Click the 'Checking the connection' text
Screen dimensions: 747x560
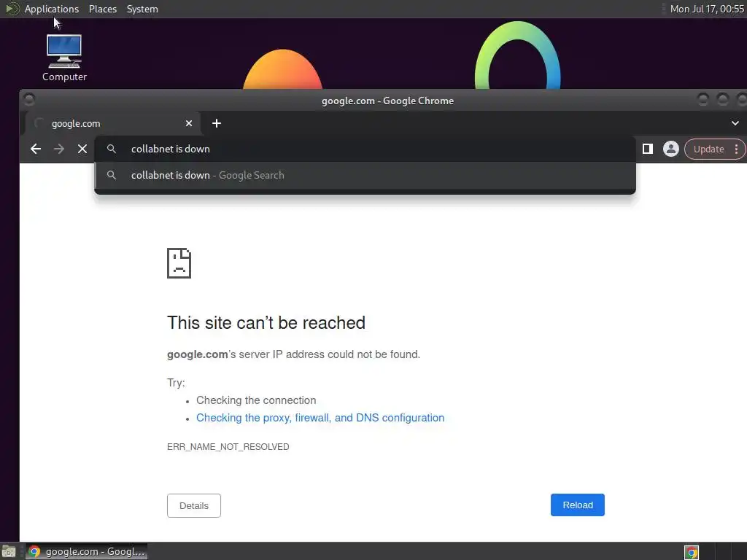[256, 400]
